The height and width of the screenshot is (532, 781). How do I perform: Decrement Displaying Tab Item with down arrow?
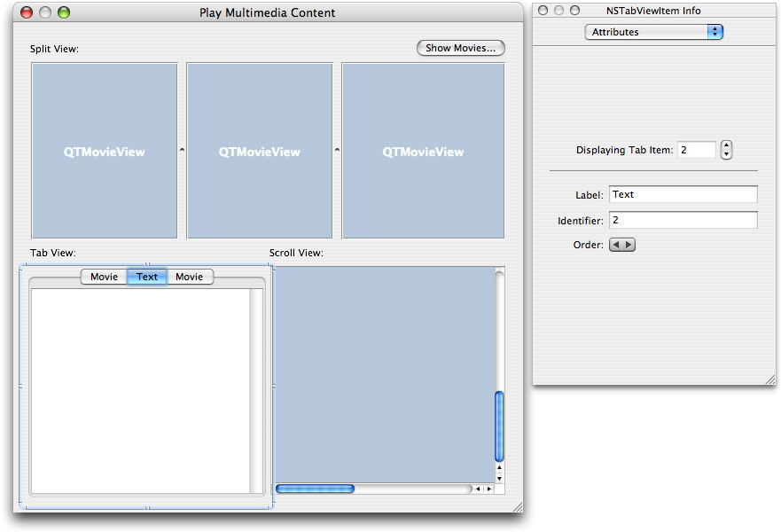[x=726, y=153]
